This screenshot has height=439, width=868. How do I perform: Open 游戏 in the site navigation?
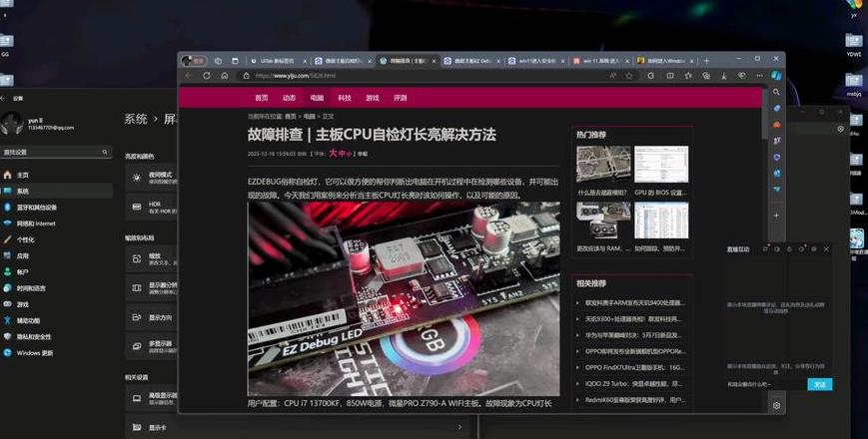tap(372, 98)
